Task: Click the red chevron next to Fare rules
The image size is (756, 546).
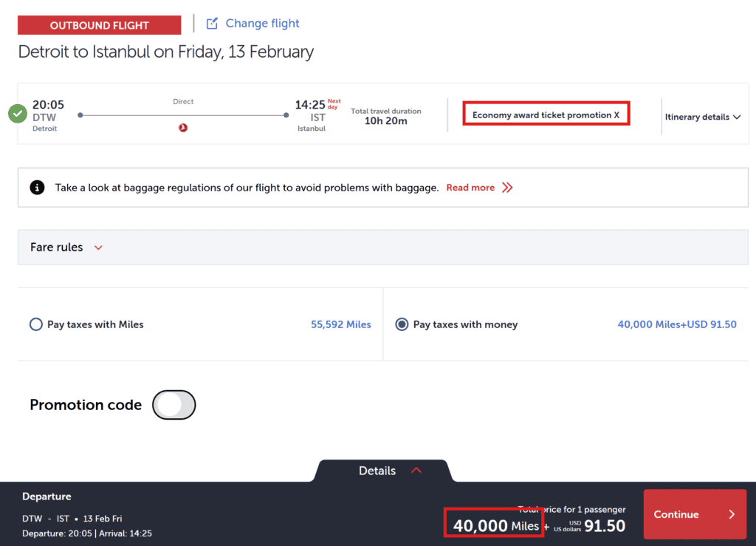Action: [99, 248]
